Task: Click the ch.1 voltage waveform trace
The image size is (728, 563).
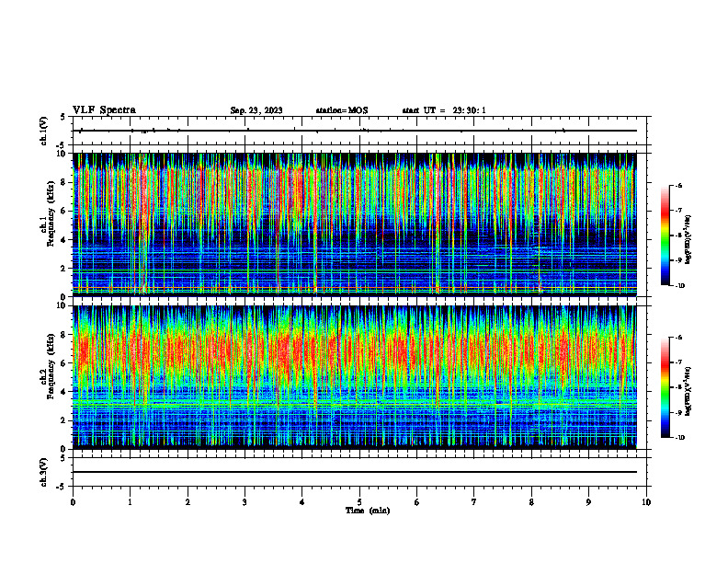Action: click(355, 131)
